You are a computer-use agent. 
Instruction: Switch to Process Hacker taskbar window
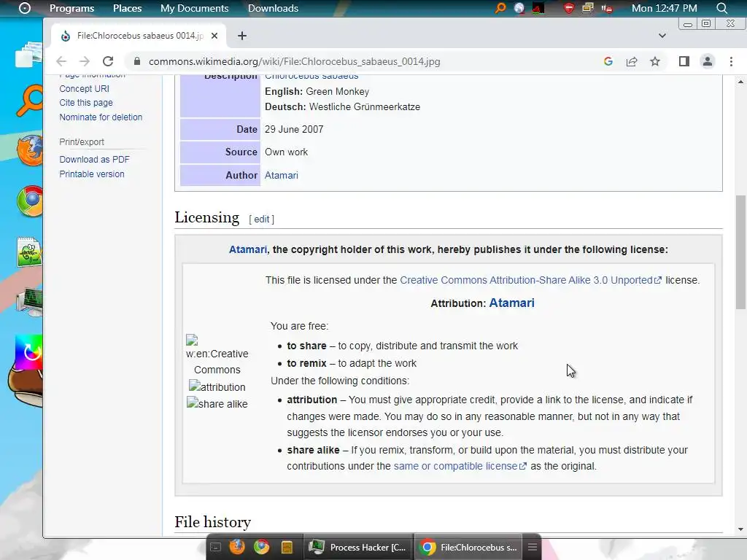357,547
